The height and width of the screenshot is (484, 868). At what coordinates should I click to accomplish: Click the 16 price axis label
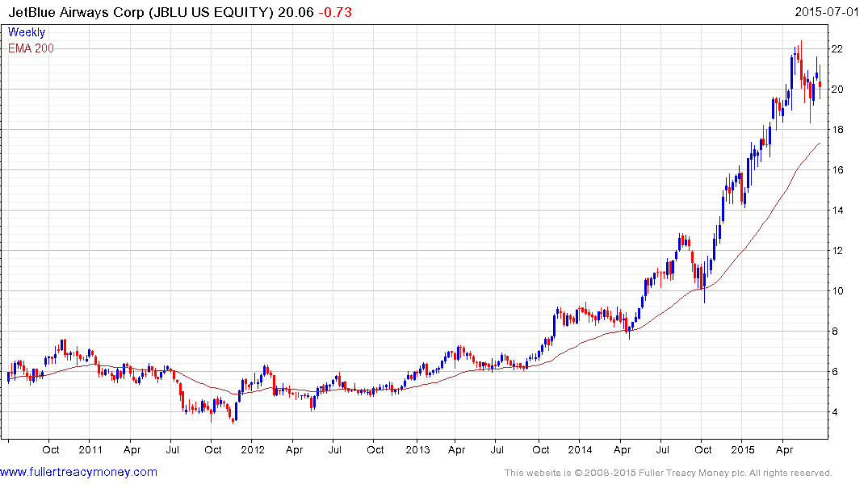pos(837,170)
